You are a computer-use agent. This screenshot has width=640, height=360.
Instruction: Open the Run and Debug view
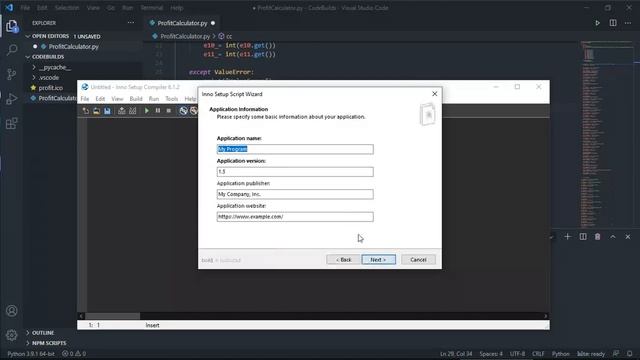(12, 98)
